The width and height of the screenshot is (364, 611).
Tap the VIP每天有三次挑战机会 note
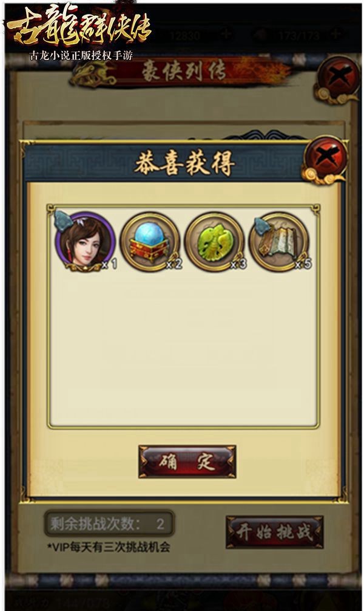coord(109,547)
